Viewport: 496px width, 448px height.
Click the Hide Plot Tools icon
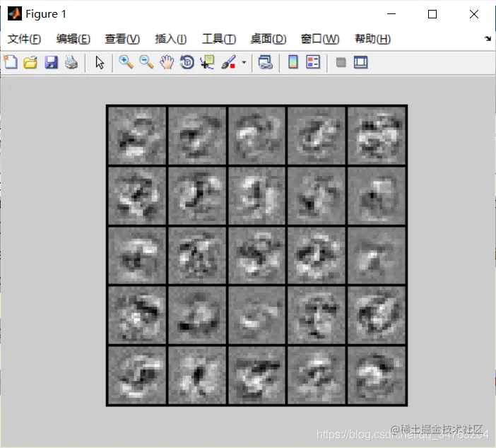[x=341, y=62]
